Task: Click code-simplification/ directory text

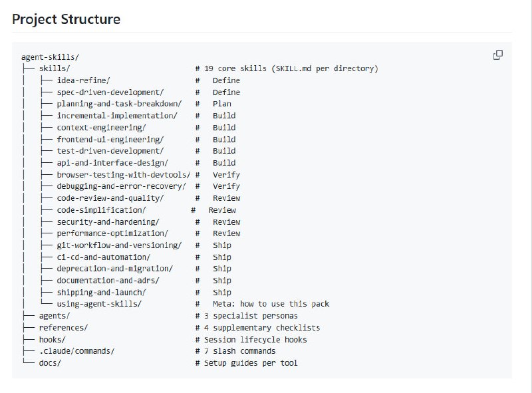Action: point(101,210)
